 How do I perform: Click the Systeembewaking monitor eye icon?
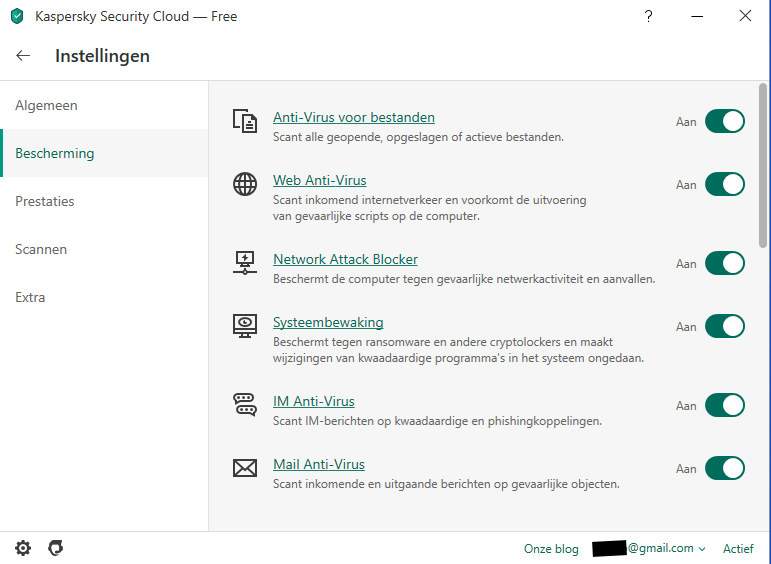pos(245,326)
